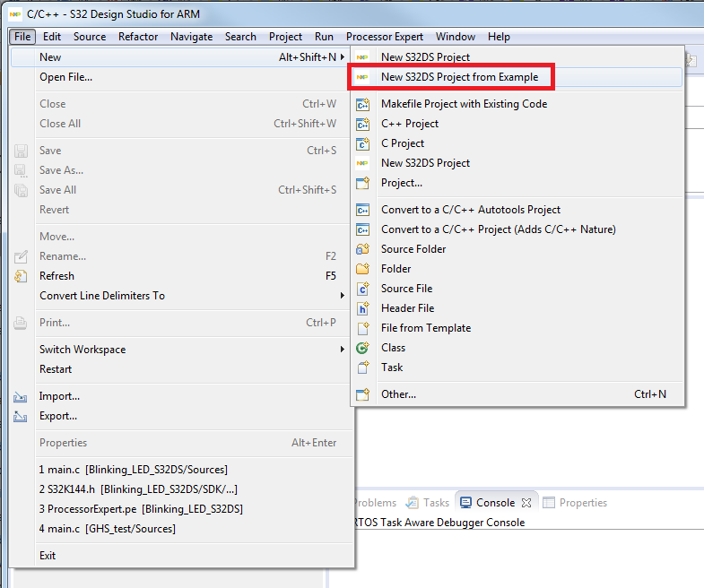The image size is (704, 588).
Task: Choose Import... menu entry
Action: point(179,396)
